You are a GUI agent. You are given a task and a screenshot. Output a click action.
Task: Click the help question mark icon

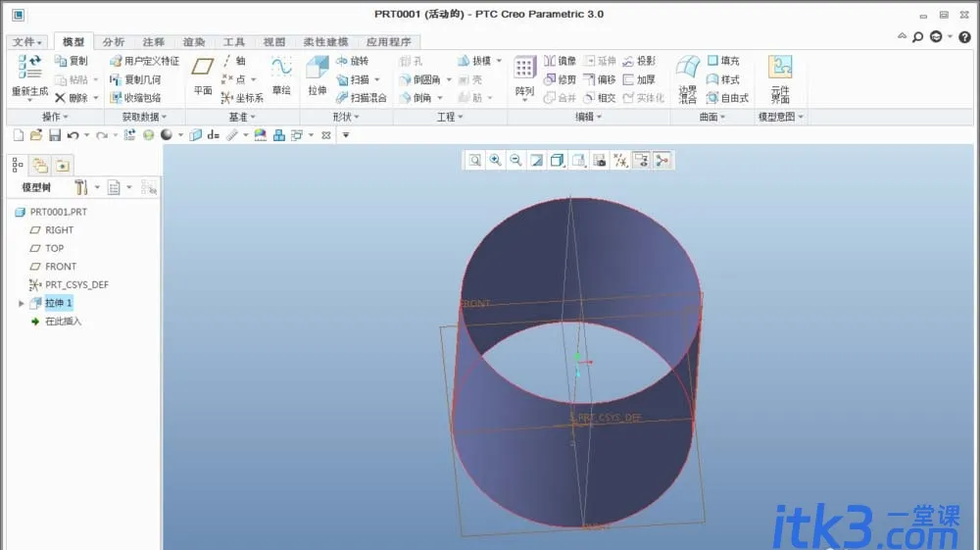[x=965, y=37]
